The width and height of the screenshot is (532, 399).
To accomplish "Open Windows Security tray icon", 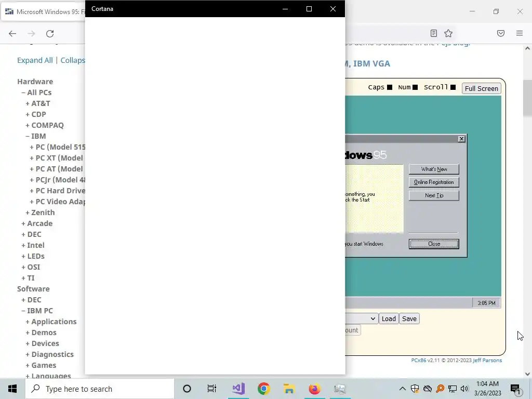I will [415, 389].
